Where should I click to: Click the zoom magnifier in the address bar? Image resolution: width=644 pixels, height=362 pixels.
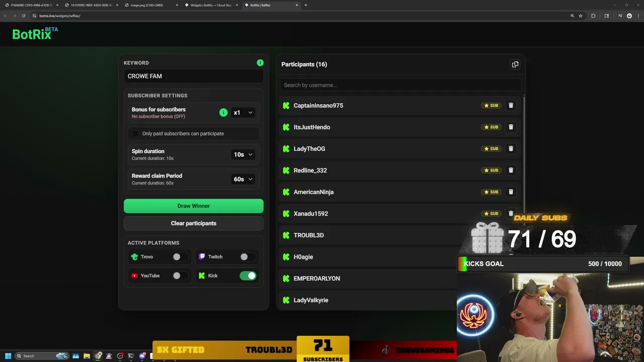pos(572,16)
